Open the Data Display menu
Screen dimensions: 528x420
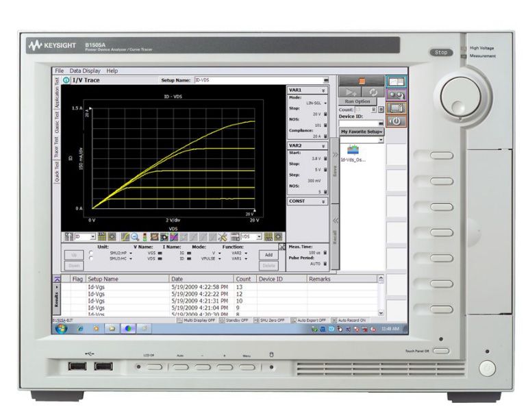(x=85, y=71)
